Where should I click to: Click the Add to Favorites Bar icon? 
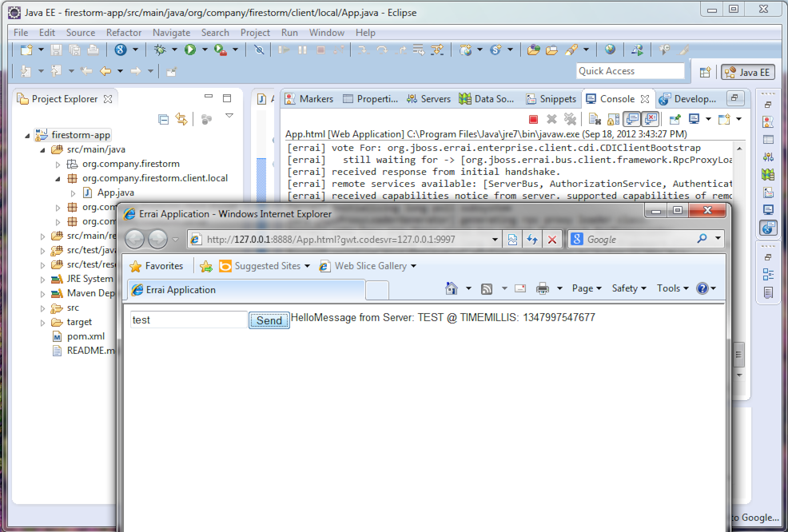point(206,266)
